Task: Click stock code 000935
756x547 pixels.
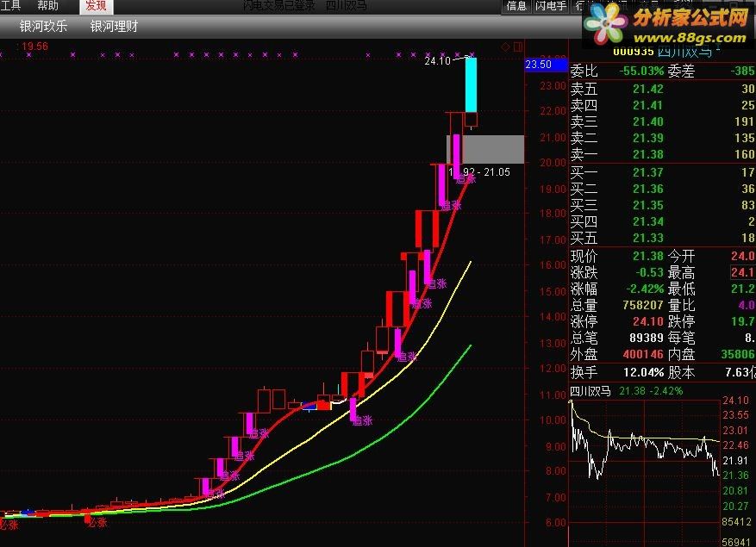Action: coord(634,51)
